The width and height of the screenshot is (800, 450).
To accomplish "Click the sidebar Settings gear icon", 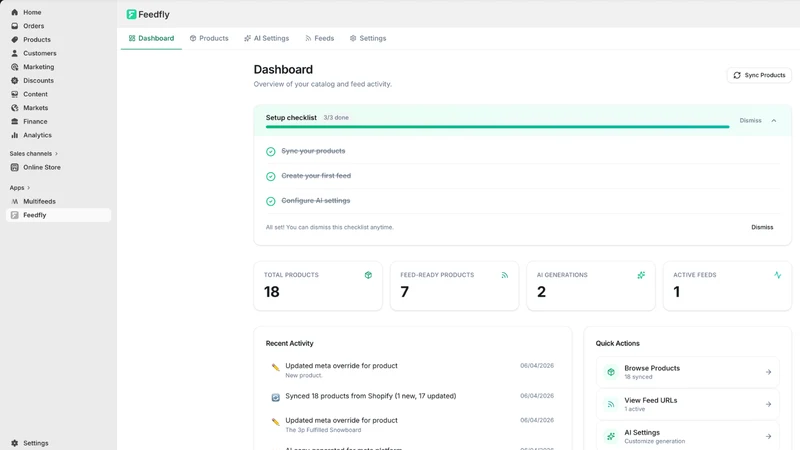I will click(x=14, y=443).
